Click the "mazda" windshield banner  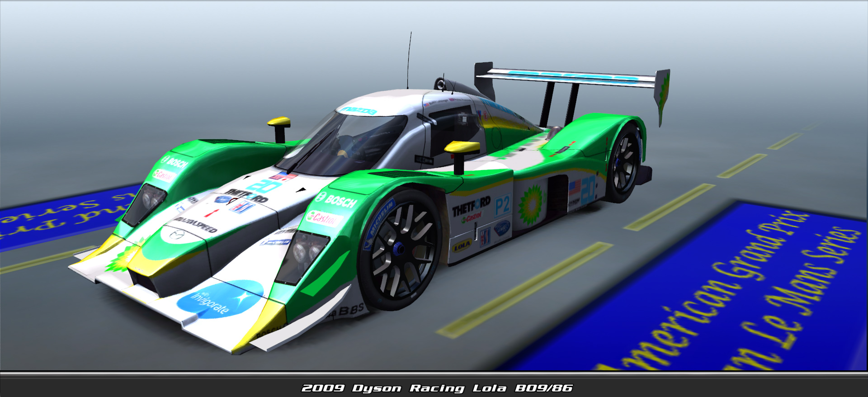[x=359, y=111]
